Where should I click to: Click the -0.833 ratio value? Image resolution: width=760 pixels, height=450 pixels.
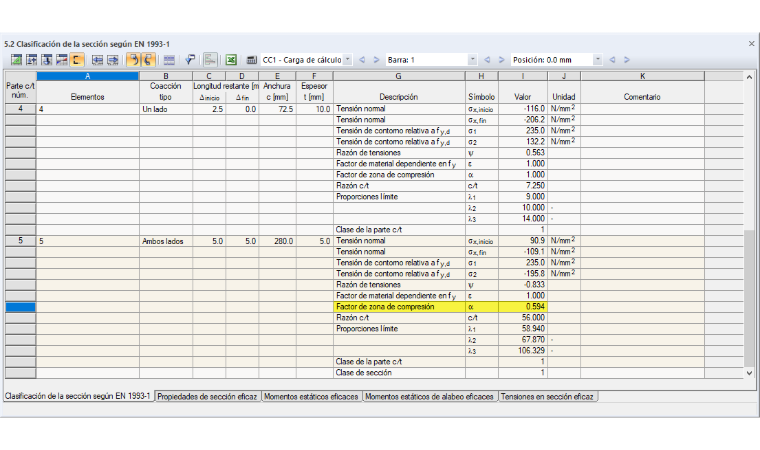click(522, 285)
